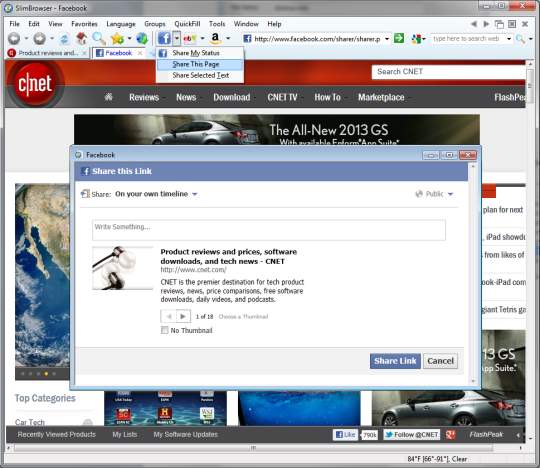The image size is (540, 468).
Task: Click the earphones thumbnail in share dialog
Action: tap(123, 268)
